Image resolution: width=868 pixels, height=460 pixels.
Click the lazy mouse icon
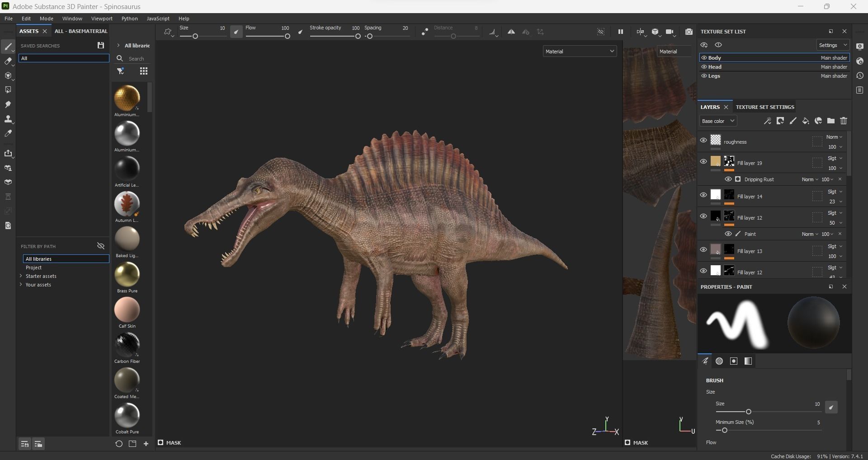[x=425, y=32]
